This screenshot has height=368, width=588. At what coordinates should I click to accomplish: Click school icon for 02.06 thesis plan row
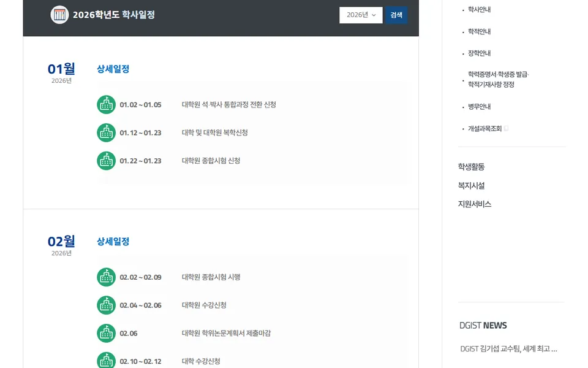[x=106, y=333]
